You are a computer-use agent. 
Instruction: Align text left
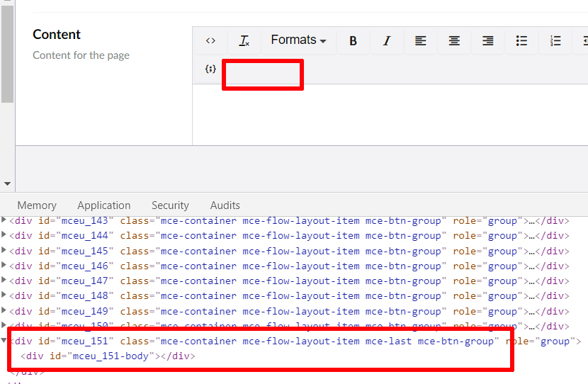(x=420, y=40)
